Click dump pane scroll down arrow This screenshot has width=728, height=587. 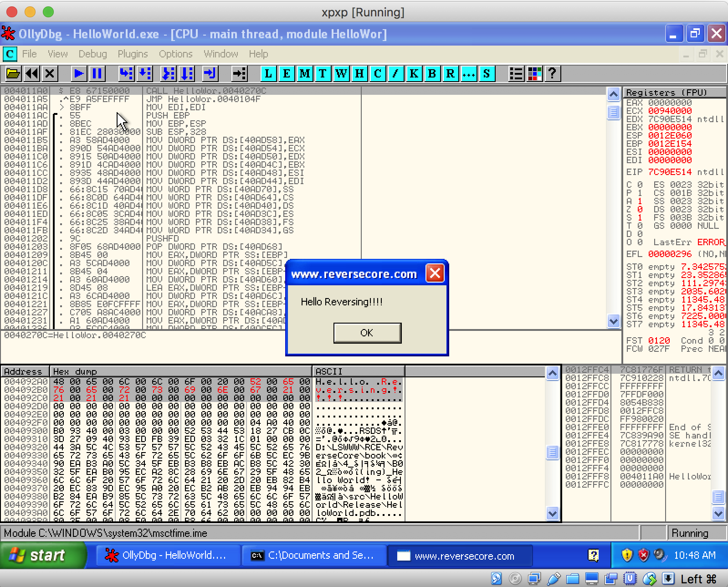tap(552, 513)
